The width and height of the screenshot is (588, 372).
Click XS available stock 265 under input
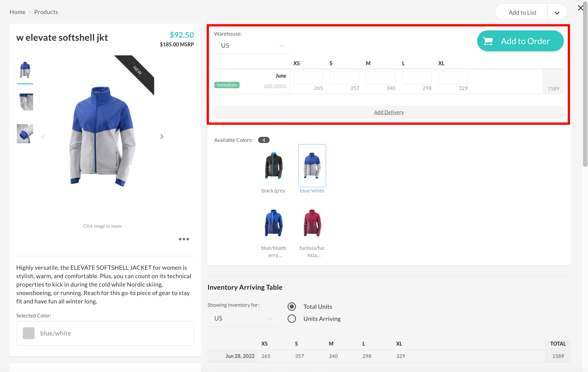coord(318,88)
